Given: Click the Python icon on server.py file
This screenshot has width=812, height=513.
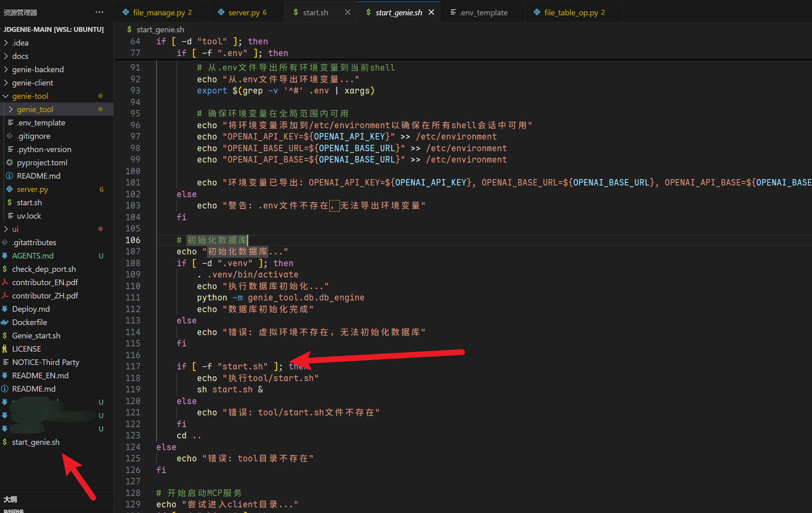Looking at the screenshot, I should click(9, 189).
